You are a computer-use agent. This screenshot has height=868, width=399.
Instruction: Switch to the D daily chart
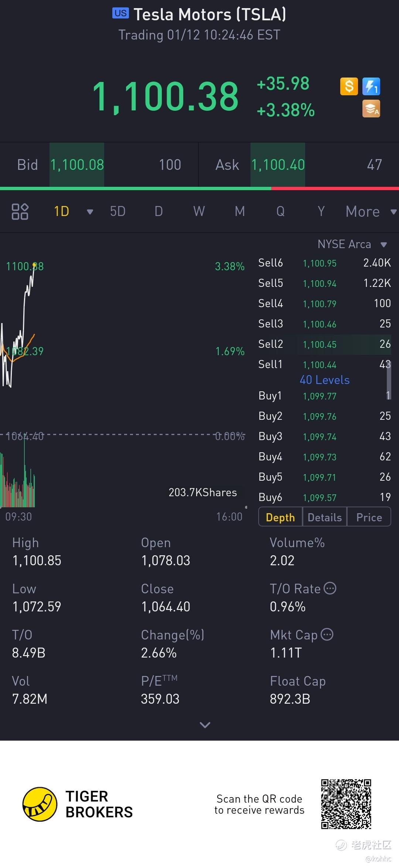(x=158, y=212)
